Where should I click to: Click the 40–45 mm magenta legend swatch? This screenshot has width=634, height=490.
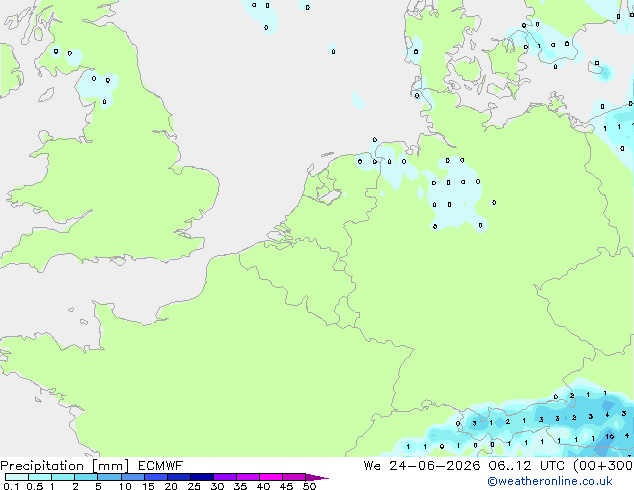coord(271,477)
